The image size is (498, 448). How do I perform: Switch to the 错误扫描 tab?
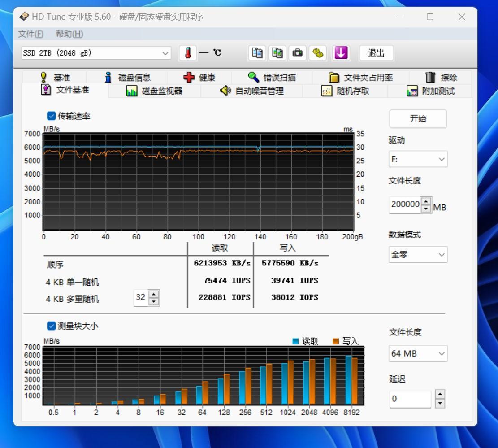(x=272, y=77)
